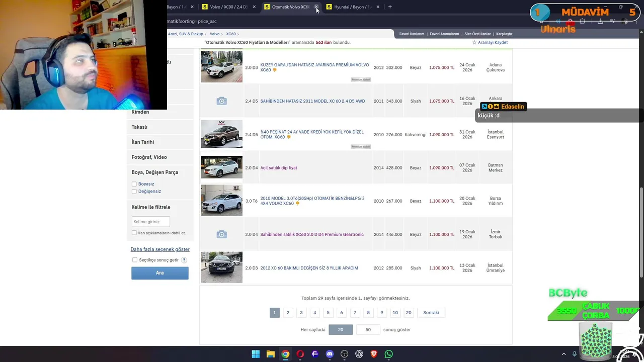Screen dimensions: 644x362
Task: Show hidden system tray icons
Action: [x=563, y=354]
